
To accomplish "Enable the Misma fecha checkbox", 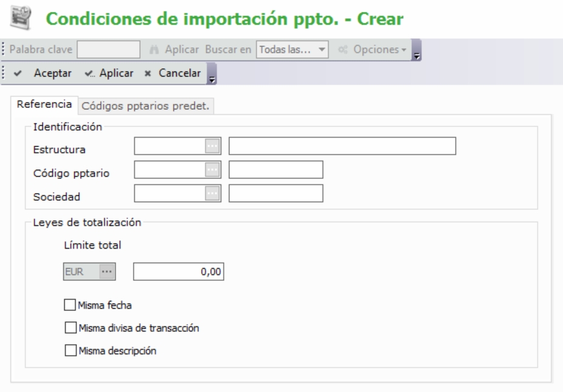I will click(x=71, y=305).
